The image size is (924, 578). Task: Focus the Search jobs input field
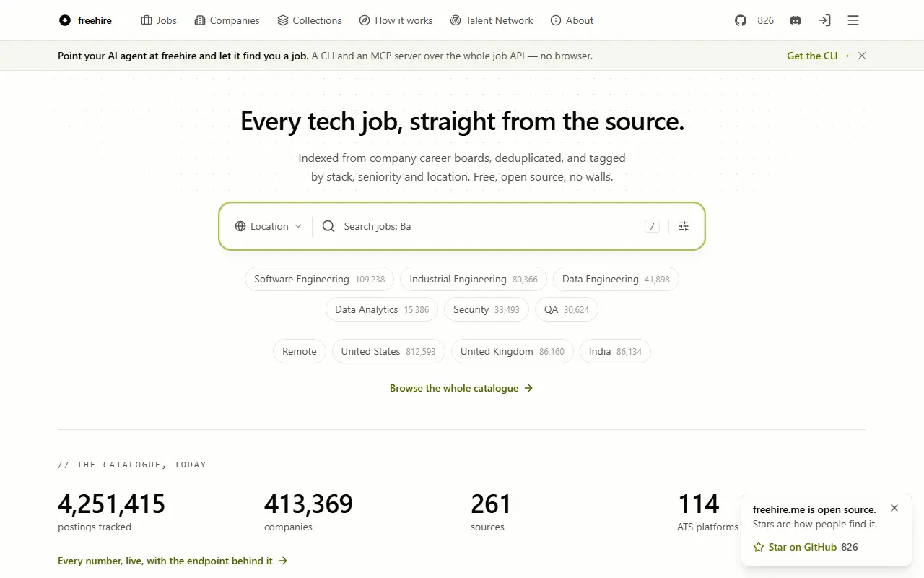pyautogui.click(x=491, y=226)
